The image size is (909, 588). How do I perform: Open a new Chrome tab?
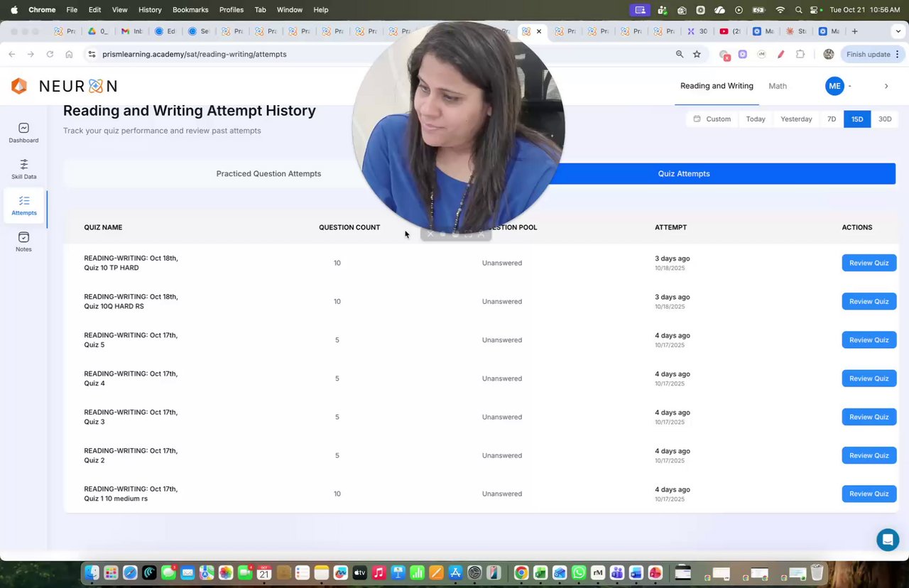coord(854,31)
